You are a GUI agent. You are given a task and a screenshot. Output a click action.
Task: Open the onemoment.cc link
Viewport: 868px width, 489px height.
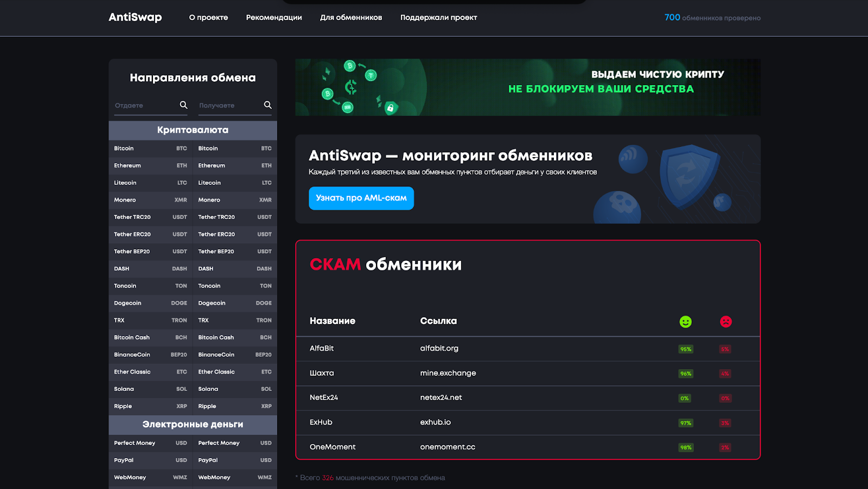(x=448, y=447)
